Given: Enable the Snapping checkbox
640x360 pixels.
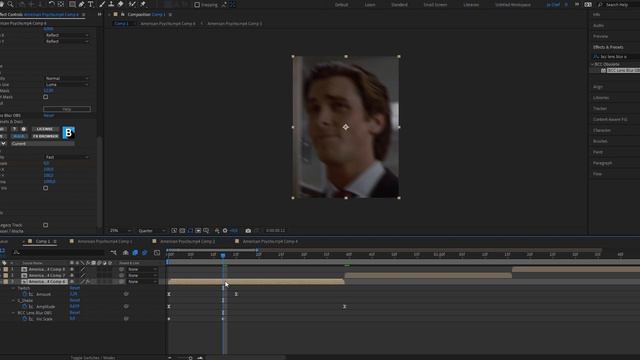Looking at the screenshot, I should [x=197, y=5].
